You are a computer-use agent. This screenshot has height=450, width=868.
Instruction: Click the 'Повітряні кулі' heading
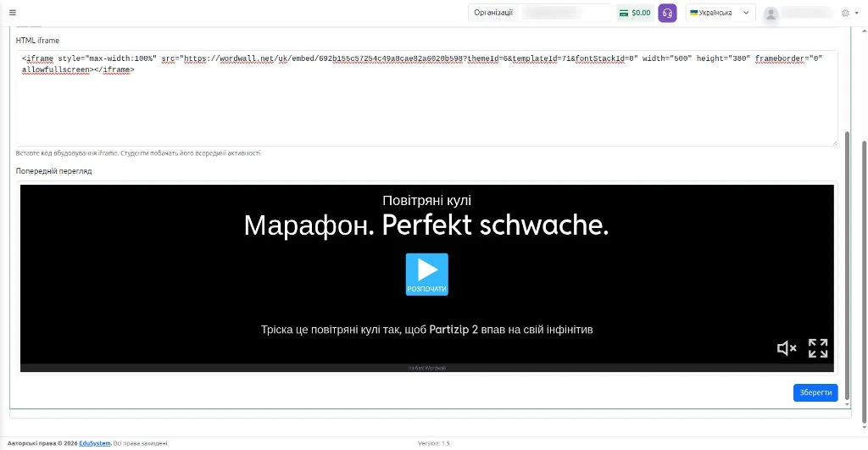(427, 200)
